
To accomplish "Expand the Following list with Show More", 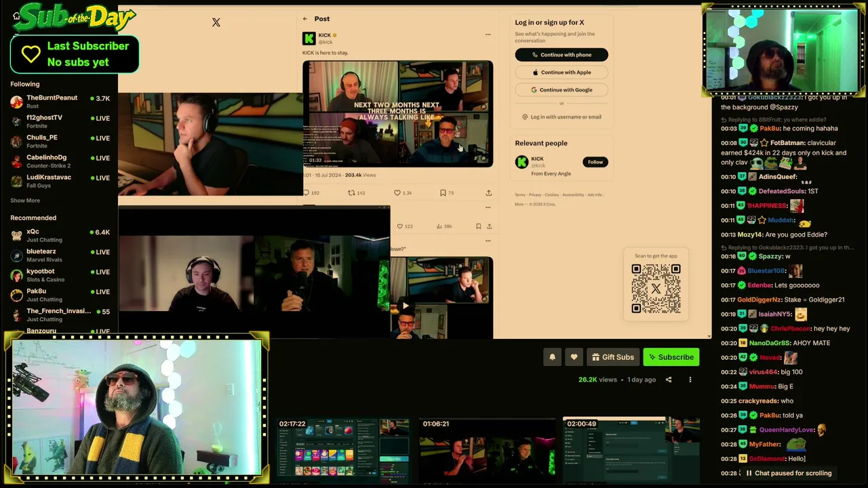I will 25,201.
